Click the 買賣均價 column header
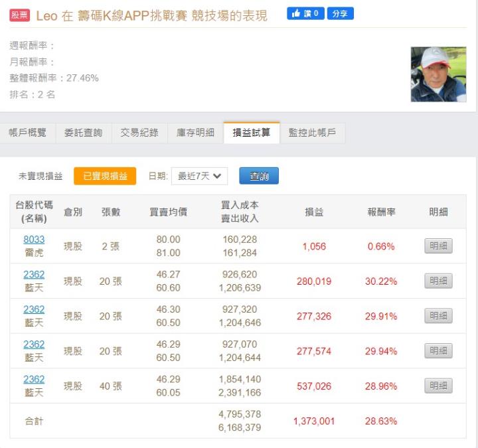 click(x=168, y=212)
